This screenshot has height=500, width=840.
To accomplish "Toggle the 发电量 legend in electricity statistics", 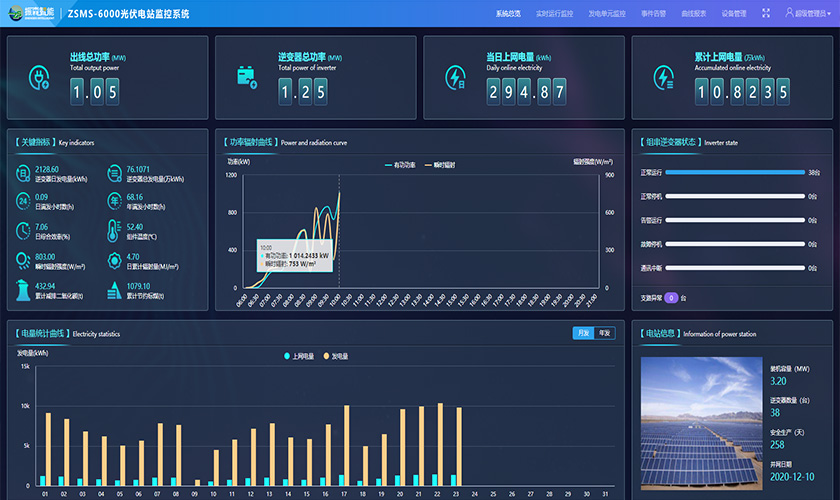I will click(x=337, y=356).
